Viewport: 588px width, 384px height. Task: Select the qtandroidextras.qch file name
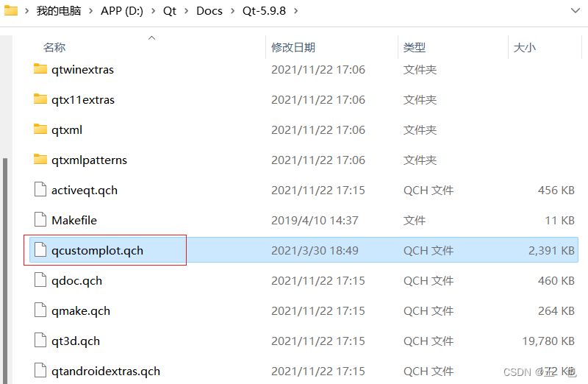pos(106,371)
